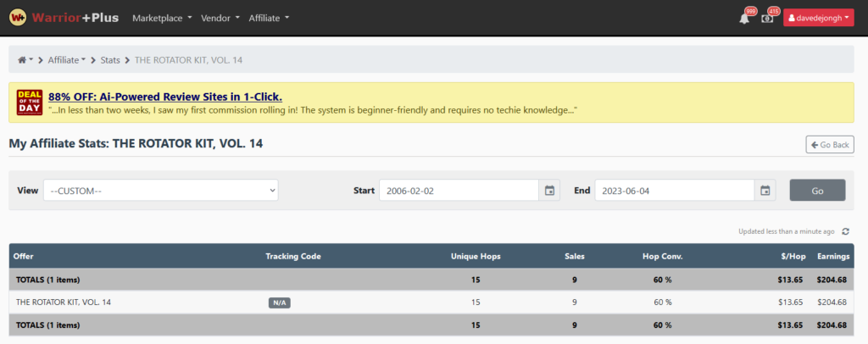
Task: Click the N/A tracking code badge
Action: coord(280,302)
